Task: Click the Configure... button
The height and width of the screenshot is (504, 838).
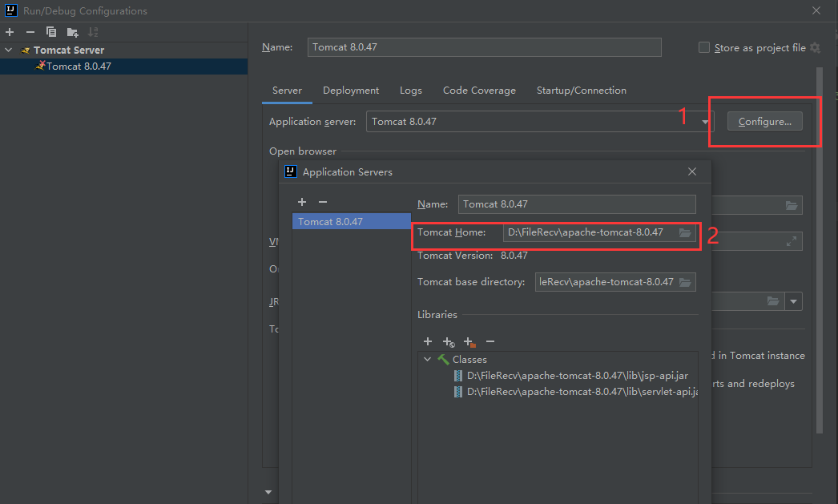Action: pyautogui.click(x=765, y=121)
